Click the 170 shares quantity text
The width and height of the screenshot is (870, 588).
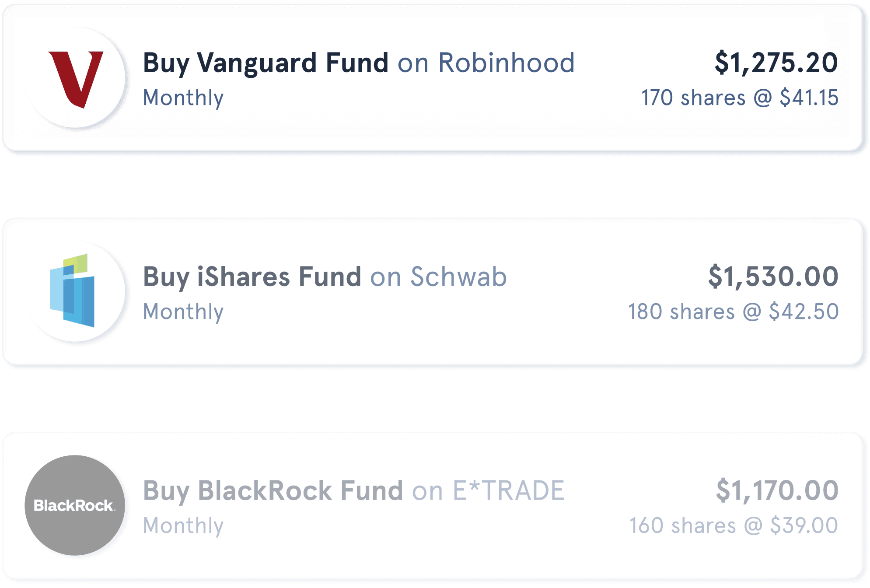pos(693,98)
